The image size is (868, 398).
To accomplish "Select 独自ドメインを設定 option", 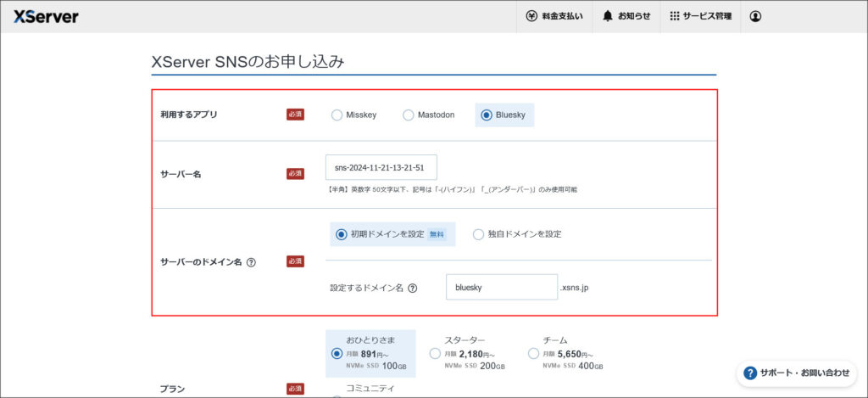I will (x=478, y=234).
